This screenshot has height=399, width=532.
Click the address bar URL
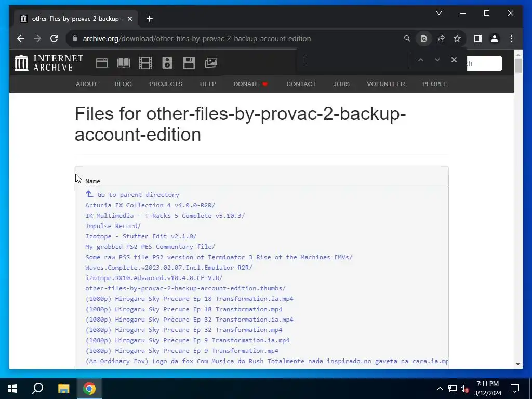(197, 38)
